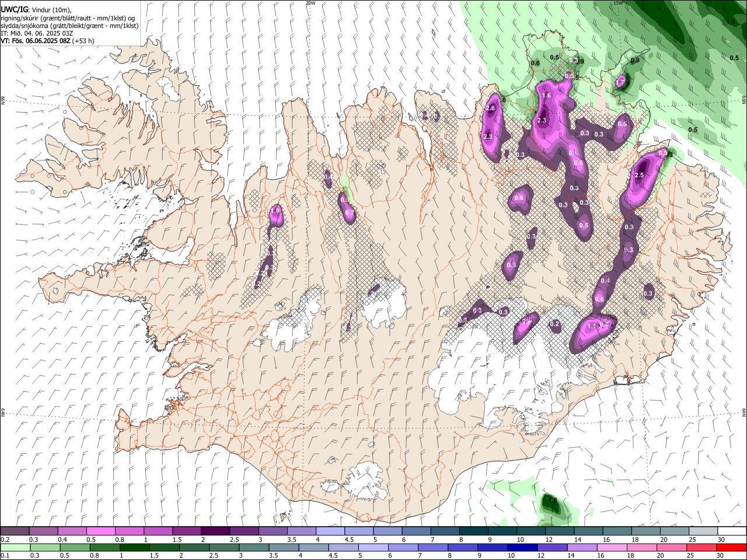The height and width of the screenshot is (560, 747).
Task: Click the 'slydda/snjókoma (grátt/bleikt/grænt' description line
Action: (x=70, y=26)
